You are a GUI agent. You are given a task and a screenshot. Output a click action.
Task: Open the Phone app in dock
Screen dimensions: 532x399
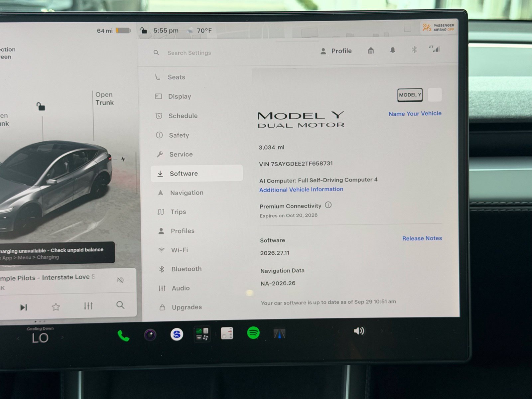[x=123, y=336]
